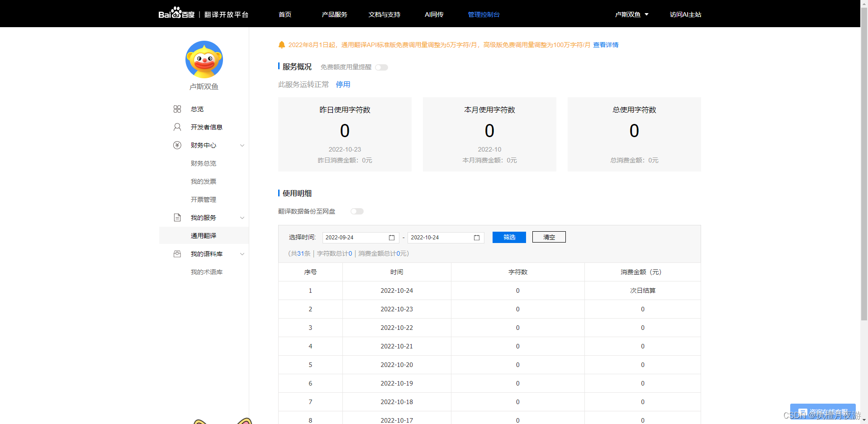
Task: Click the 卢斯双鱼 username under avatar
Action: (x=204, y=86)
